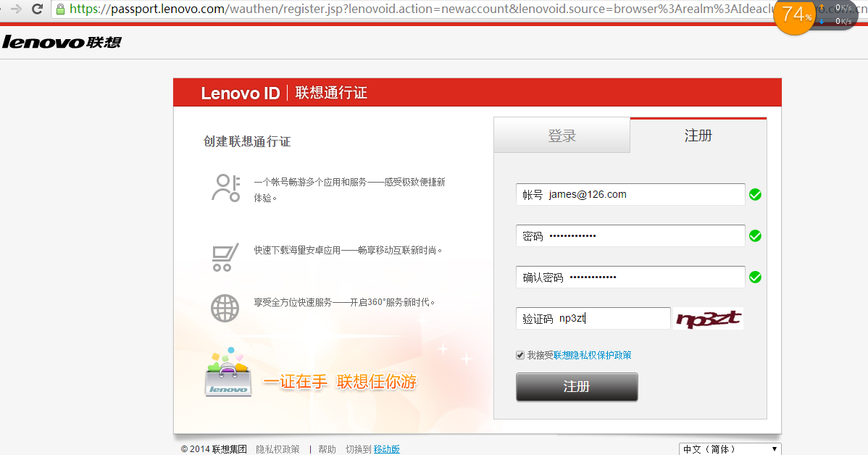The image size is (868, 455).
Task: Click the 密码 password input field
Action: (x=630, y=236)
